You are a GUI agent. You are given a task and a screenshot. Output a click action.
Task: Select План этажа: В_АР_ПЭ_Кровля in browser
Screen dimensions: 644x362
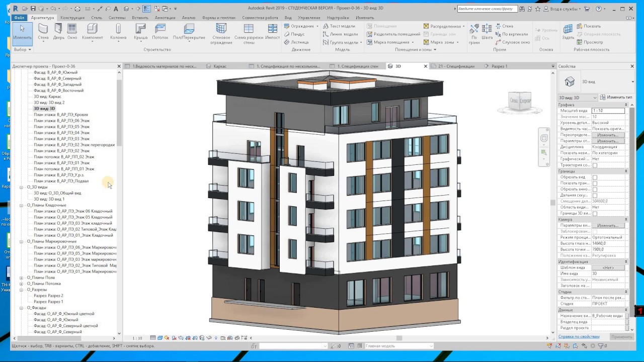[61, 115]
